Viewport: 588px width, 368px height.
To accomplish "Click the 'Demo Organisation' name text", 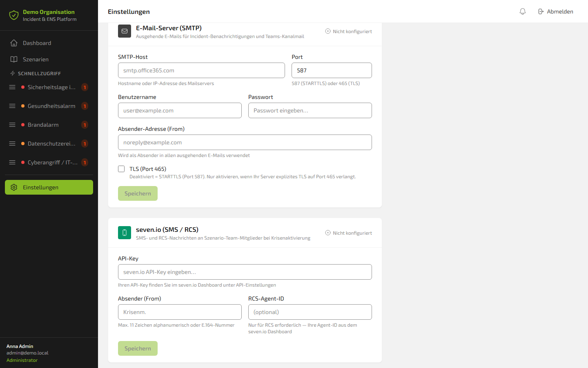I will click(x=49, y=12).
